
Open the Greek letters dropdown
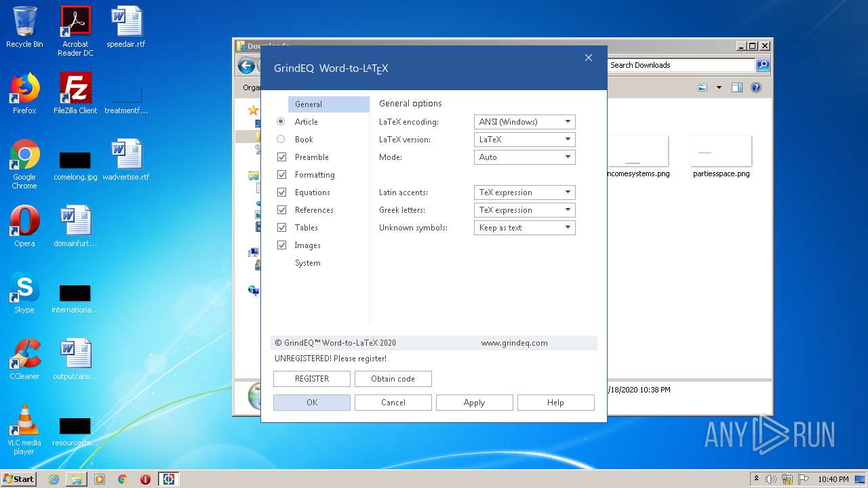point(524,210)
